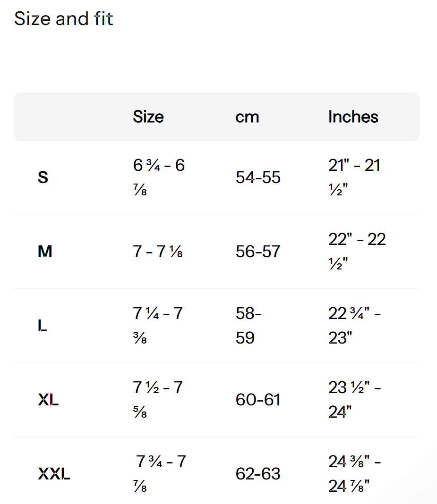This screenshot has height=504, width=437.
Task: Select the 56-57 cm value
Action: [258, 252]
